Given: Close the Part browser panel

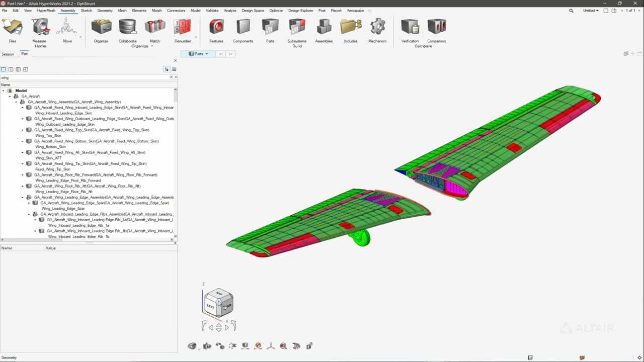Looking at the screenshot, I should tap(175, 61).
